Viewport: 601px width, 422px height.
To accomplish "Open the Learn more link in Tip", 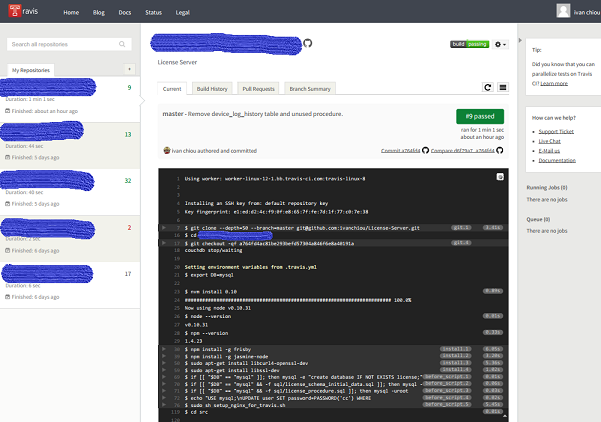I will [x=554, y=84].
